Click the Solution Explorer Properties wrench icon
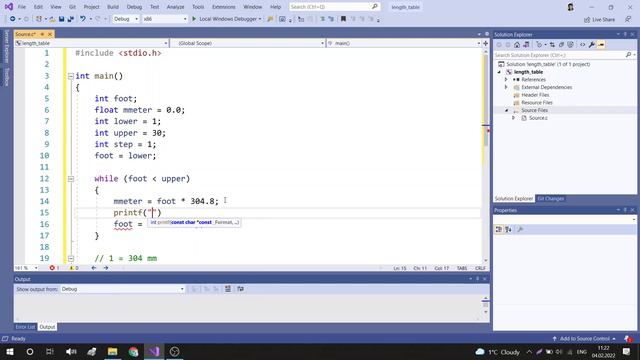Image resolution: width=640 pixels, height=360 pixels. [x=591, y=45]
